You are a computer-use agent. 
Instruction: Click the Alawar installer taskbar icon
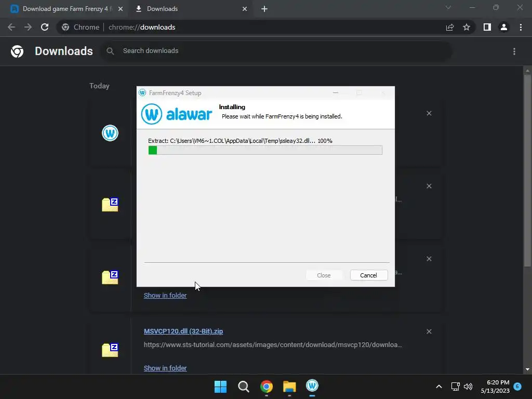[x=312, y=386]
